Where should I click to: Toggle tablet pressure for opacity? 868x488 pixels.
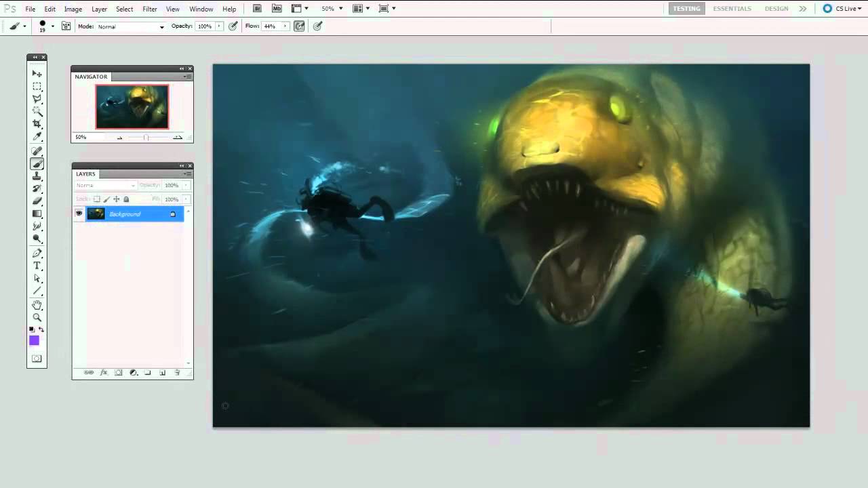pos(233,26)
